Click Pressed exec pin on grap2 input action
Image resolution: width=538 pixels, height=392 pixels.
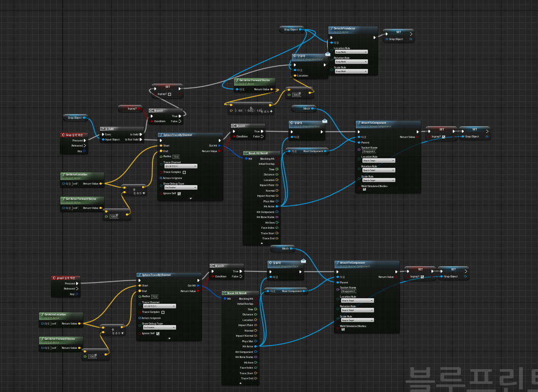click(77, 283)
